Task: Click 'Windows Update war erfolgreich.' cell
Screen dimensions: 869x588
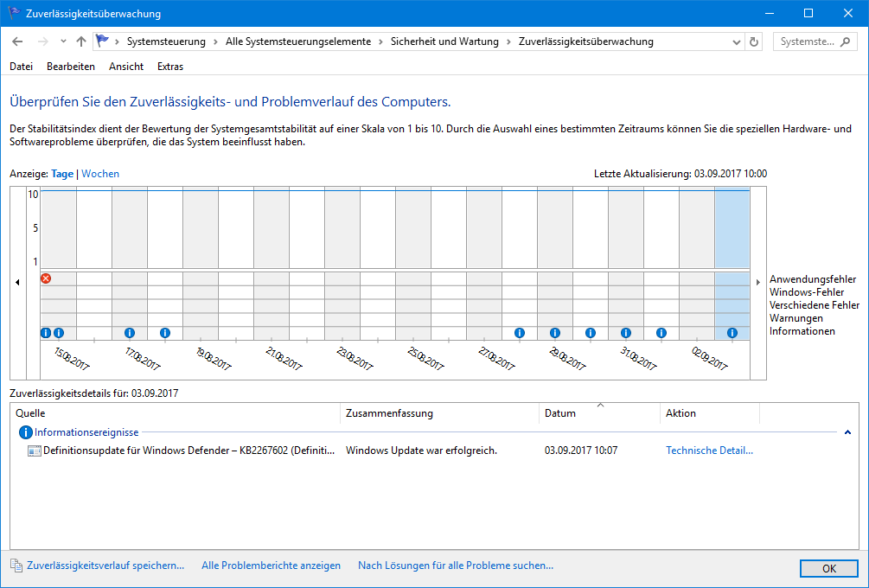Action: pyautogui.click(x=421, y=451)
